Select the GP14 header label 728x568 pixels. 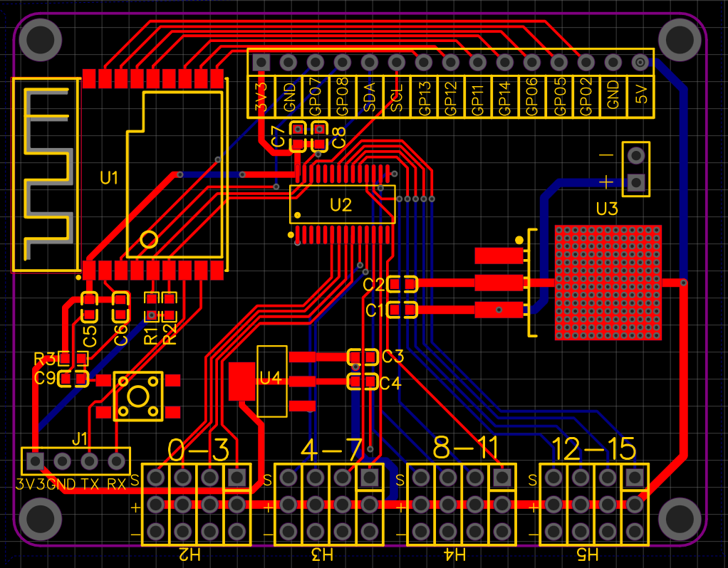pos(504,98)
